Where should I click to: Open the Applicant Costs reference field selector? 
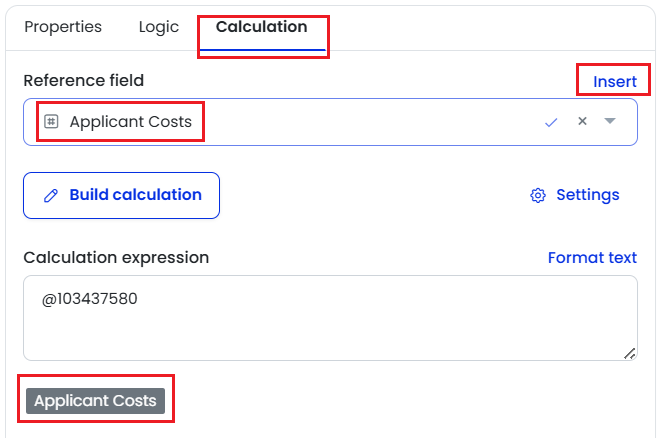pos(330,122)
